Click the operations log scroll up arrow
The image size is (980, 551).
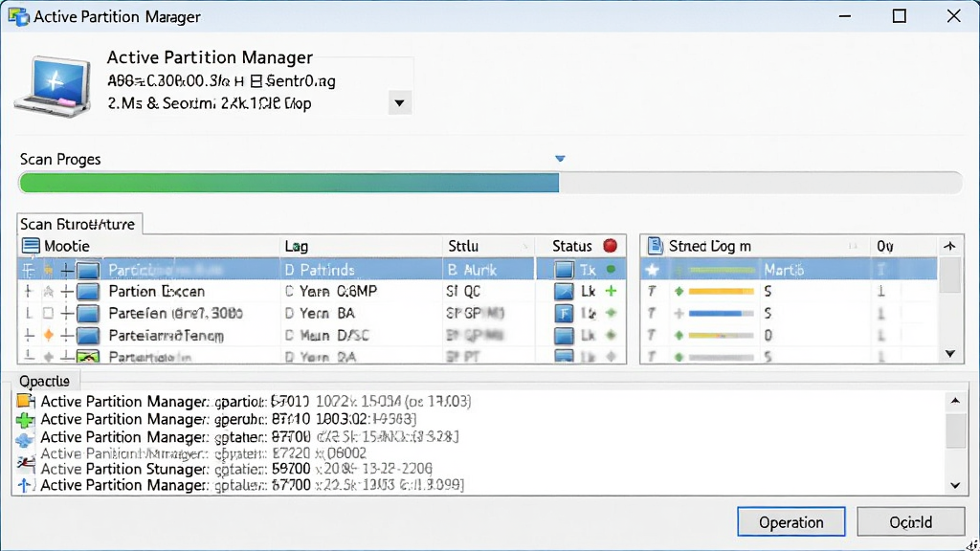point(955,401)
